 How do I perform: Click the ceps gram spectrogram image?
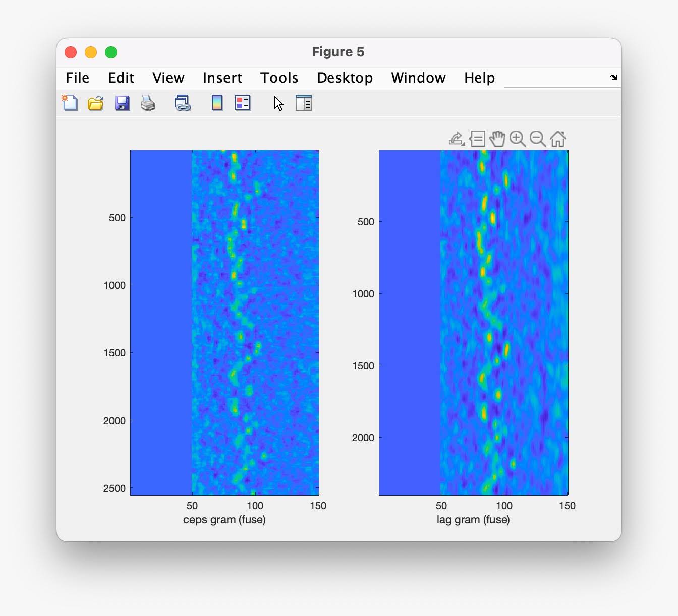(x=224, y=323)
